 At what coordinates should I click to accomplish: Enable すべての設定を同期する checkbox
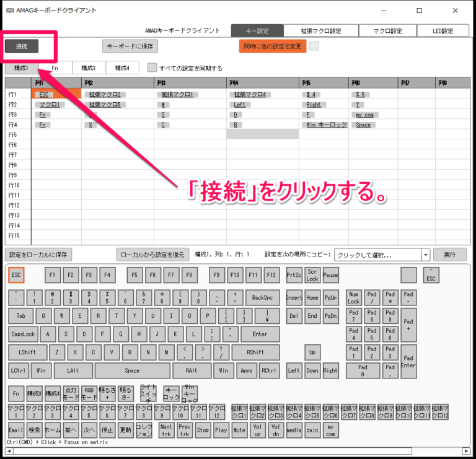pyautogui.click(x=152, y=68)
